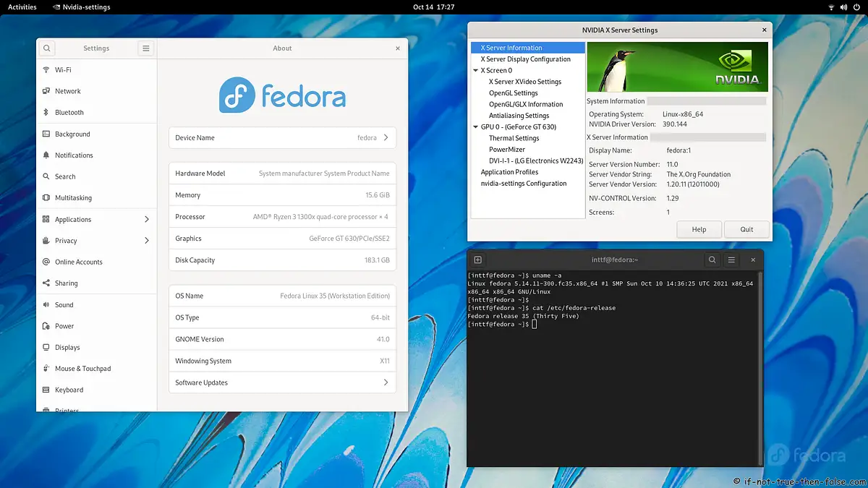Select the Privacy hand icon

coord(46,241)
